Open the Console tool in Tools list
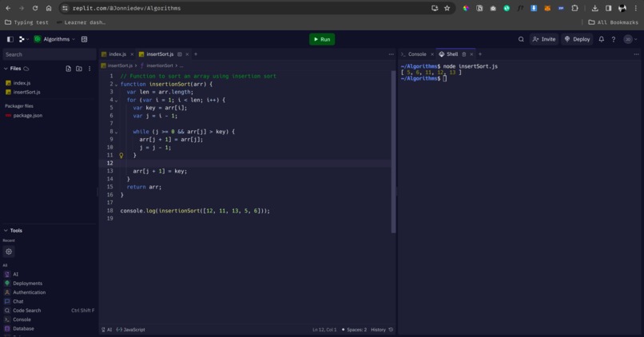Viewport: 644px width, 337px height. 22,319
